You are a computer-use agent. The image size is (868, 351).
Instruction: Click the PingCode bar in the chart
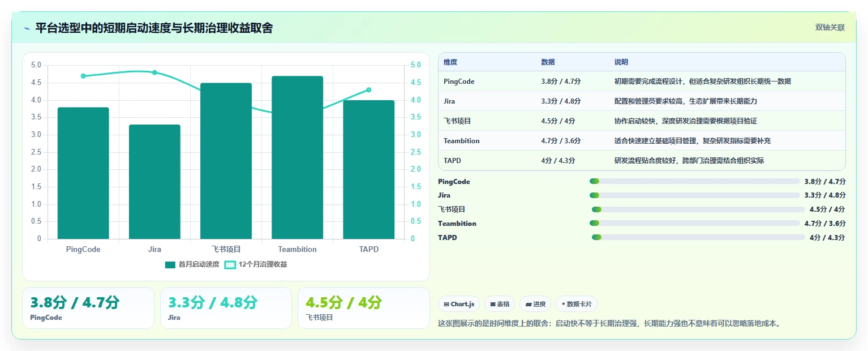click(x=83, y=173)
